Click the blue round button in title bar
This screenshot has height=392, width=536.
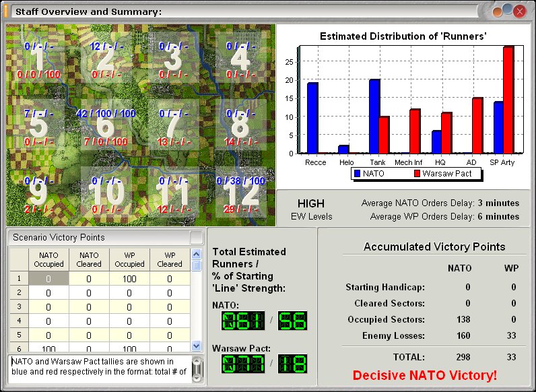pos(508,9)
